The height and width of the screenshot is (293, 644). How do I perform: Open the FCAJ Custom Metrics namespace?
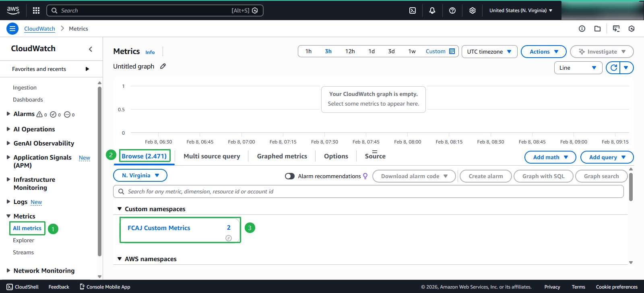pyautogui.click(x=159, y=228)
